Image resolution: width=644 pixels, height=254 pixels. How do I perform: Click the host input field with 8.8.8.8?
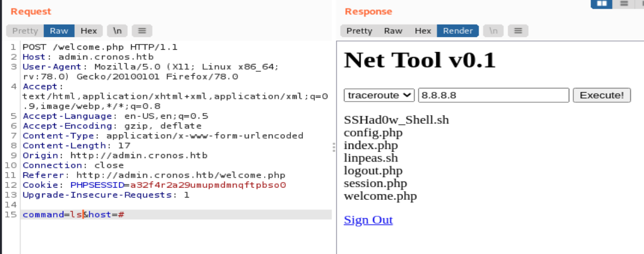493,95
